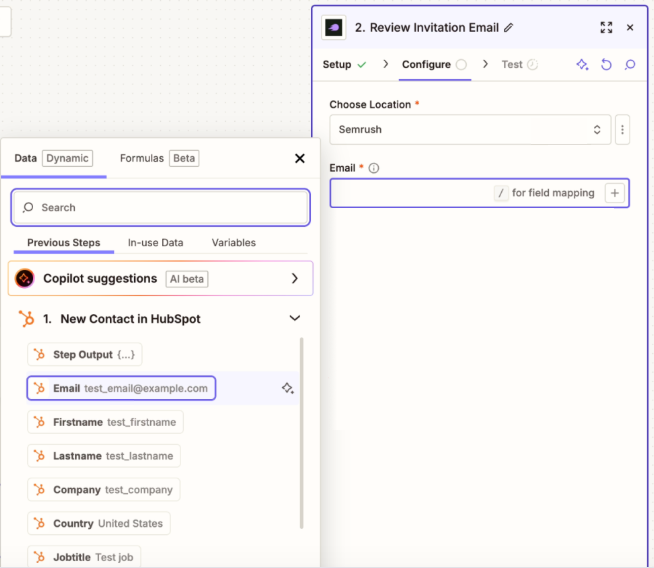654x568 pixels.
Task: Click the undo/reset arrow icon
Action: pyautogui.click(x=606, y=65)
